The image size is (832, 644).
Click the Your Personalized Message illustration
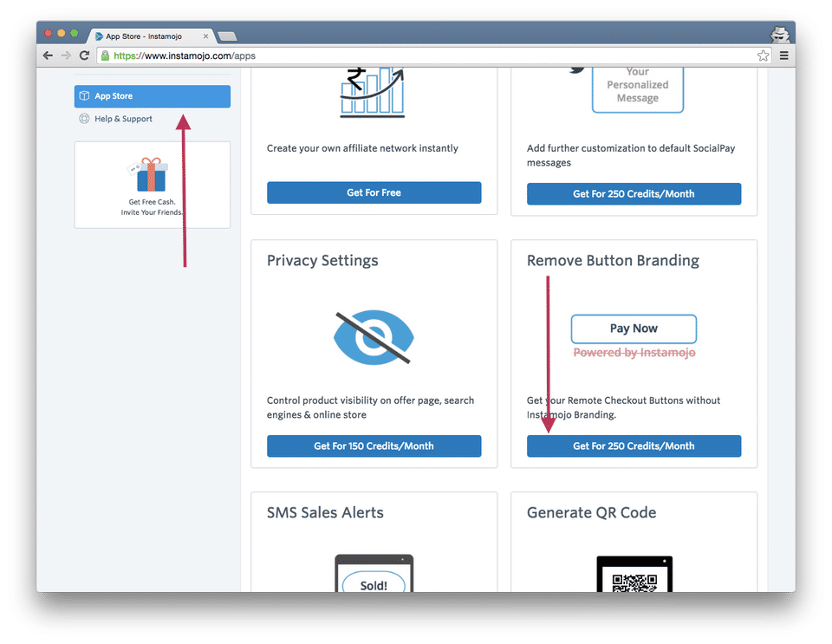pyautogui.click(x=637, y=89)
